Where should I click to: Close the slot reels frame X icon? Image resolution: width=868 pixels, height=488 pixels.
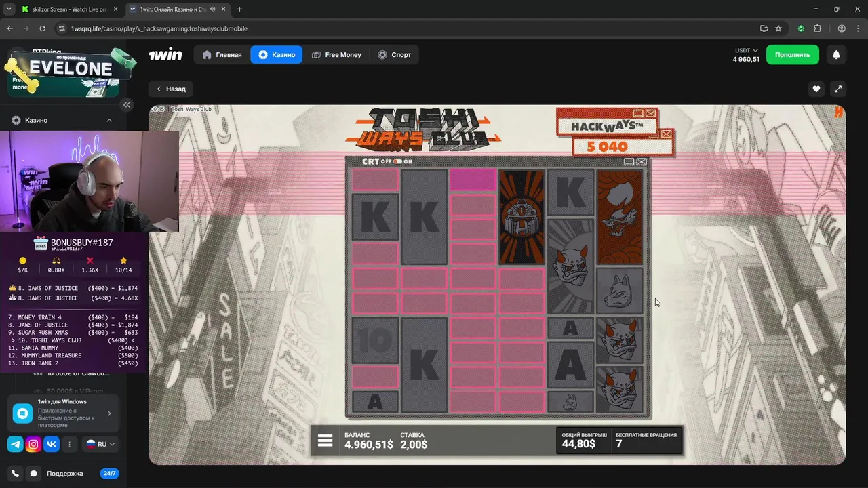(x=642, y=162)
